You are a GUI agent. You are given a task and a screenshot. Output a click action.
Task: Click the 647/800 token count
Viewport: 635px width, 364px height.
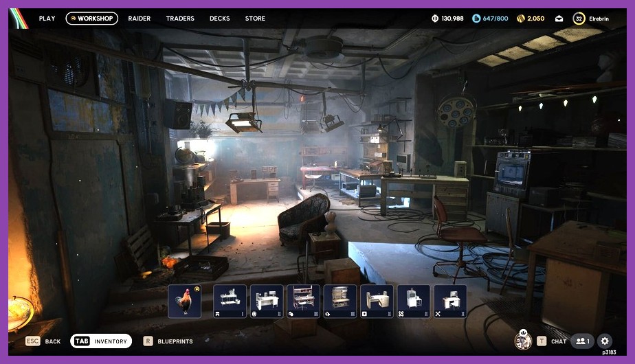point(495,19)
